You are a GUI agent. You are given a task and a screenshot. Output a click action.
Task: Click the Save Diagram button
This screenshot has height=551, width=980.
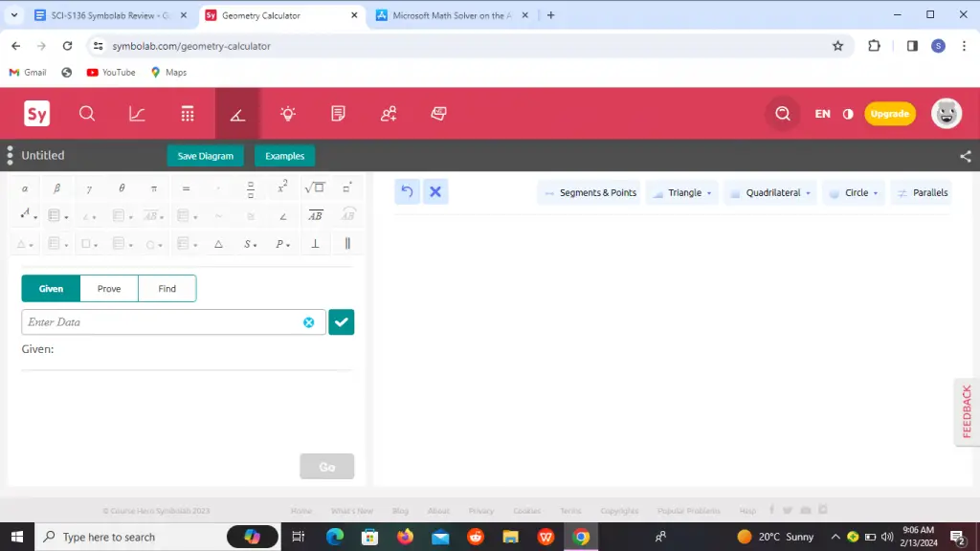[205, 155]
